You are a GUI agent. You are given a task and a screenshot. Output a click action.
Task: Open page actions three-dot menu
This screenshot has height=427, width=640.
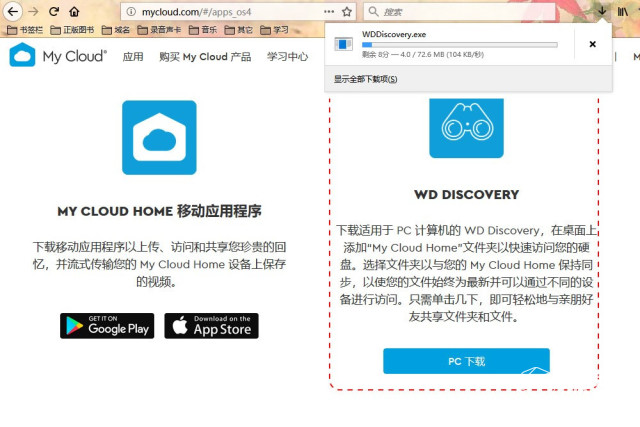coord(329,11)
